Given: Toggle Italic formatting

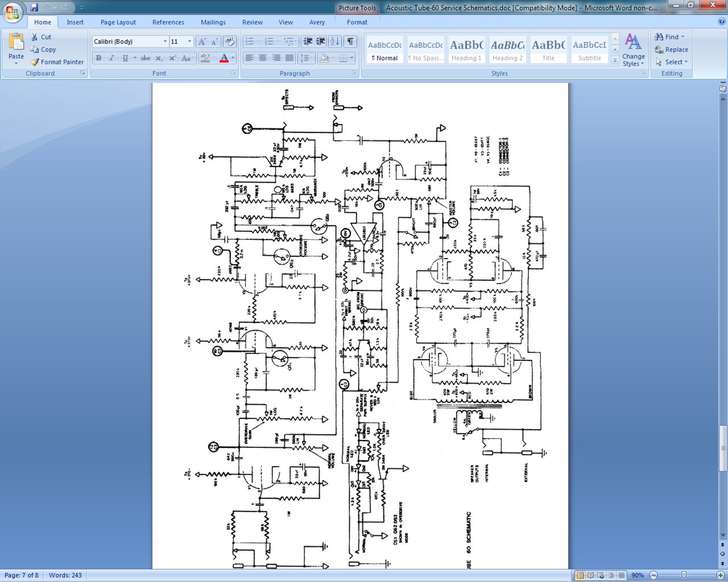Looking at the screenshot, I should 111,58.
